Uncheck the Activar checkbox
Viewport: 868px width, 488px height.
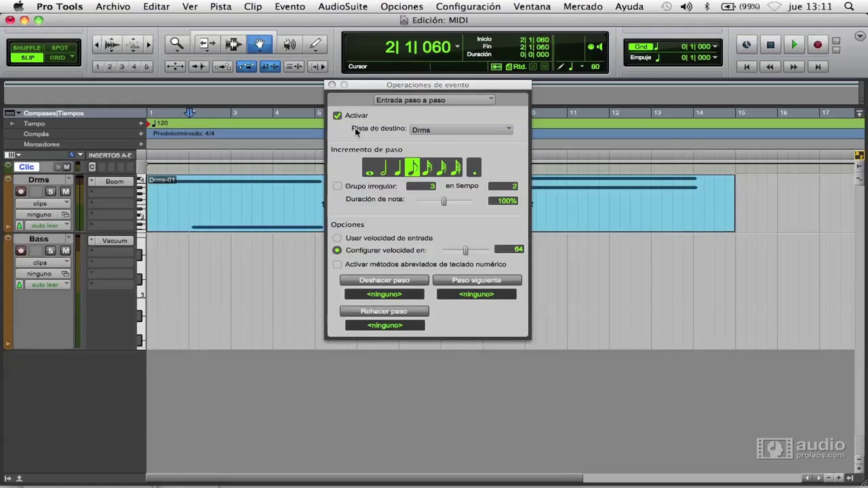(x=337, y=116)
